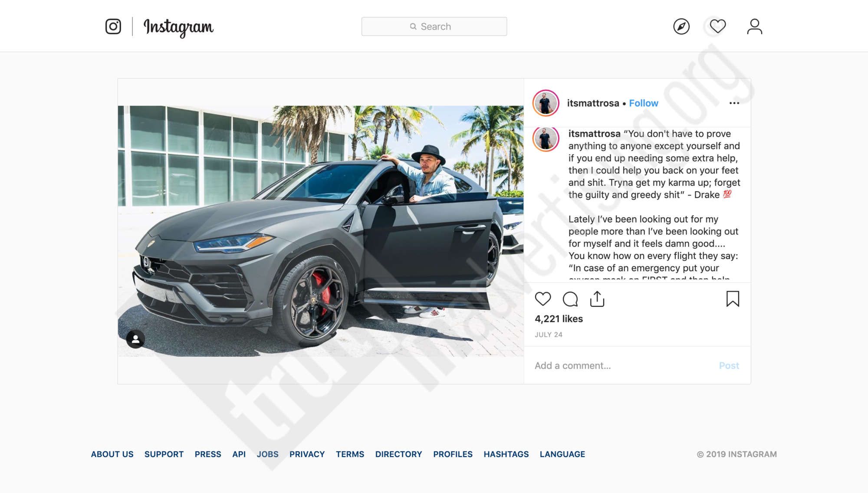Open the profile person icon

click(x=755, y=26)
